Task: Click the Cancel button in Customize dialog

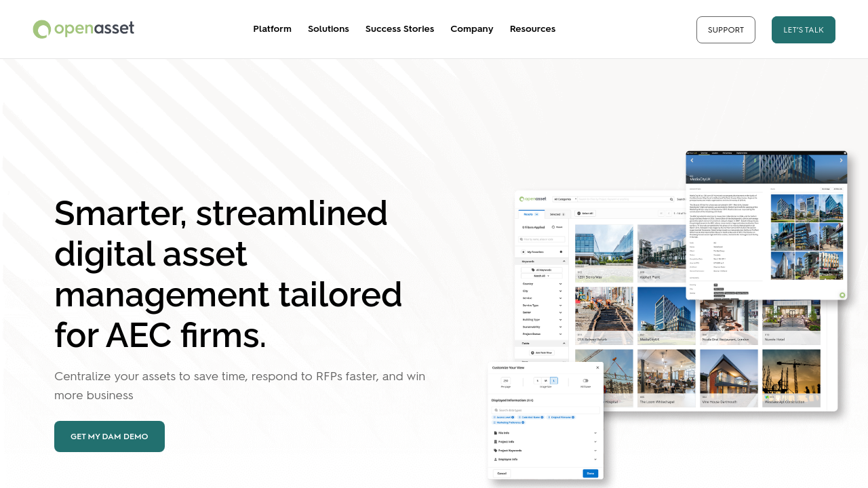Action: click(502, 473)
